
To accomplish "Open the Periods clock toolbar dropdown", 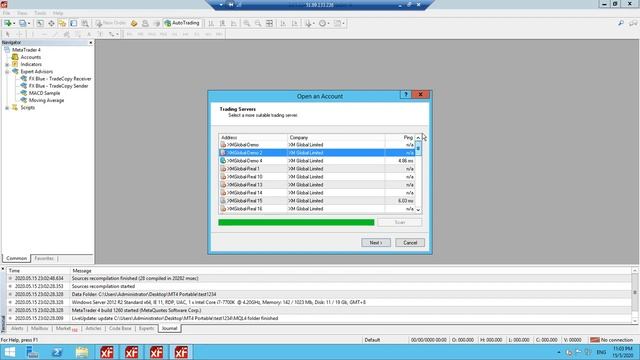I will coord(324,23).
